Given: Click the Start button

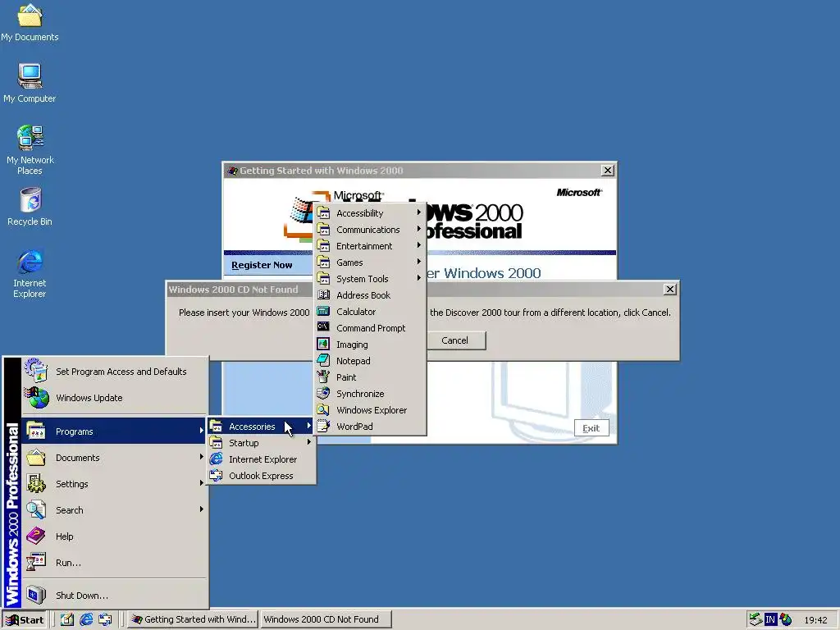Looking at the screenshot, I should pos(25,620).
